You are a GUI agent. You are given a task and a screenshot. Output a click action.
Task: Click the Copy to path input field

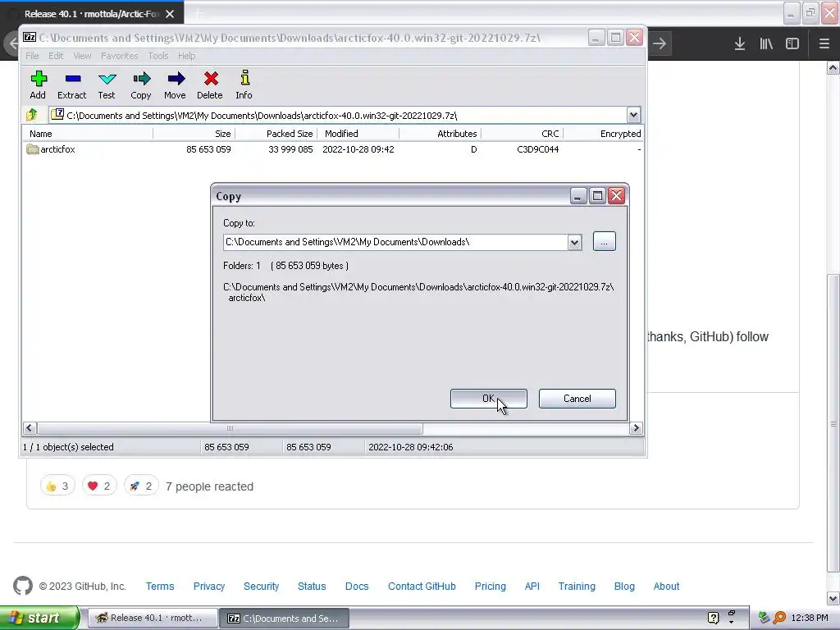coord(395,242)
